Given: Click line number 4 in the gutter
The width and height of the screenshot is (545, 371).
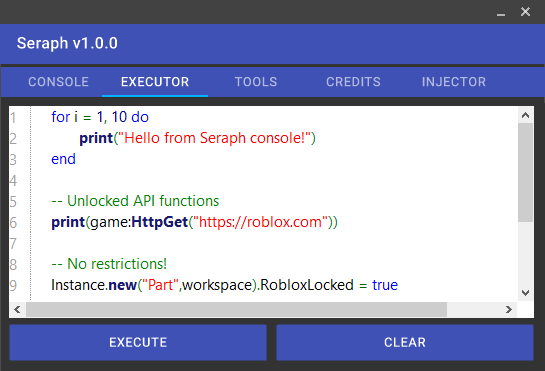Looking at the screenshot, I should [x=13, y=181].
